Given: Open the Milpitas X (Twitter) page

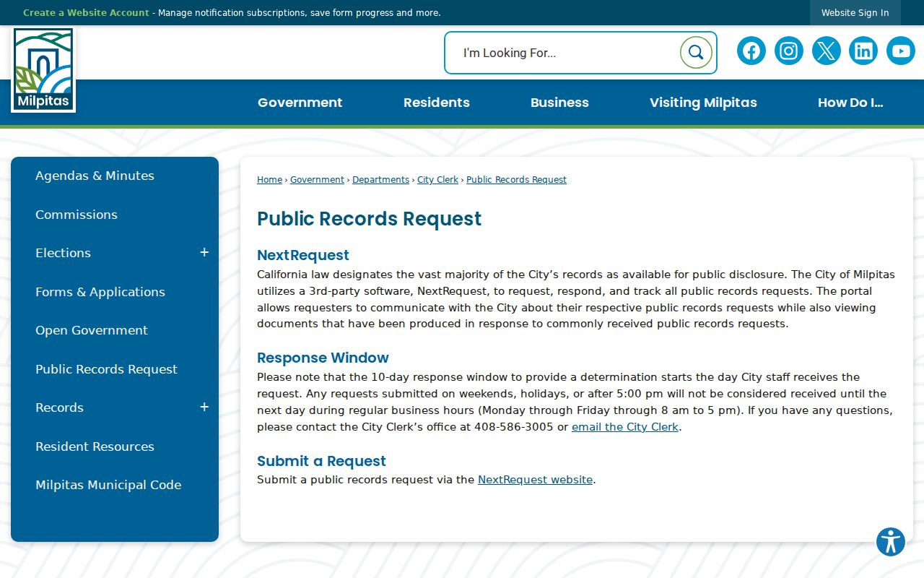Looking at the screenshot, I should tap(827, 51).
